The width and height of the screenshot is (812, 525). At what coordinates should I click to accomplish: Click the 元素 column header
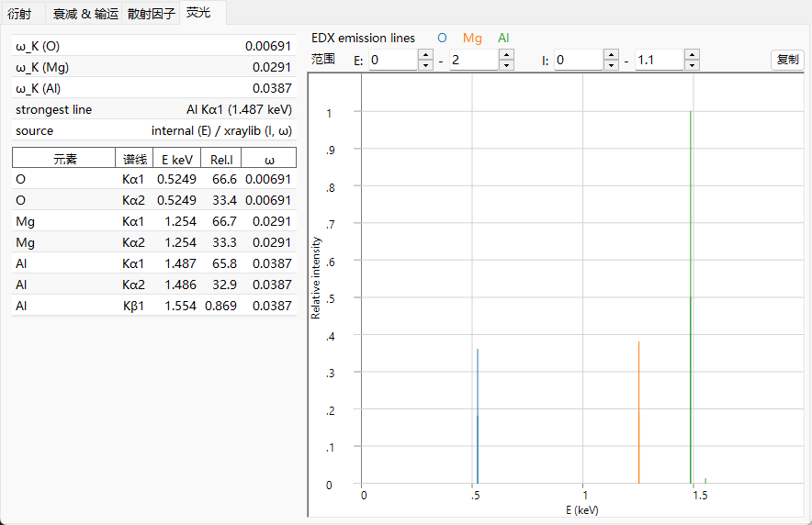tap(64, 160)
